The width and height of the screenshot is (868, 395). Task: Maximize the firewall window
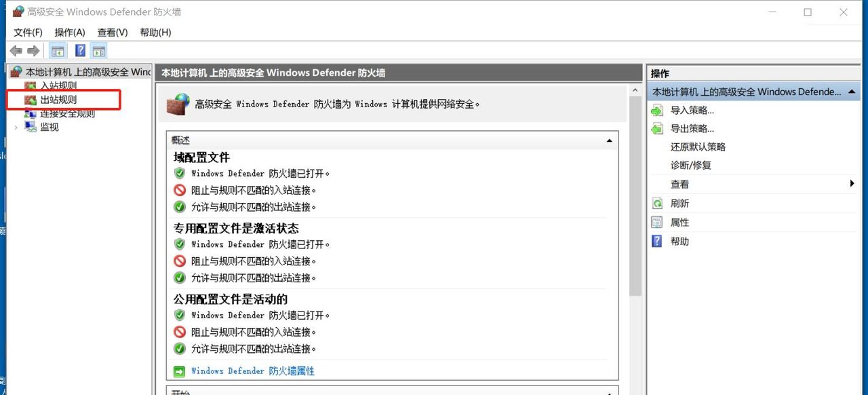pyautogui.click(x=807, y=12)
